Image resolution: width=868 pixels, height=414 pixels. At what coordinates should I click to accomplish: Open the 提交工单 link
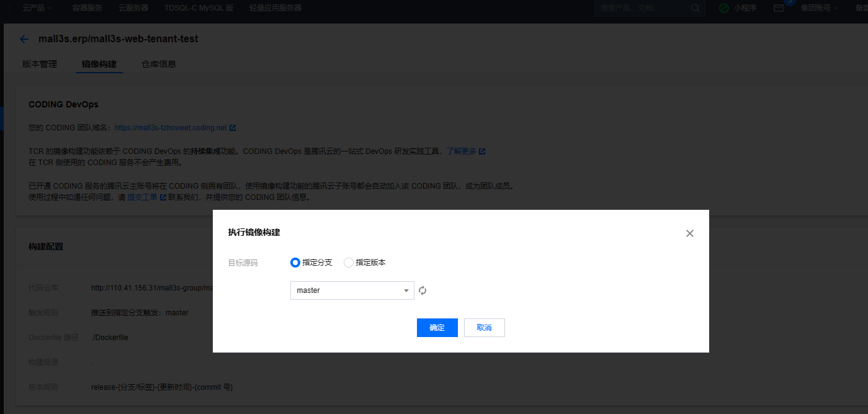coord(143,197)
